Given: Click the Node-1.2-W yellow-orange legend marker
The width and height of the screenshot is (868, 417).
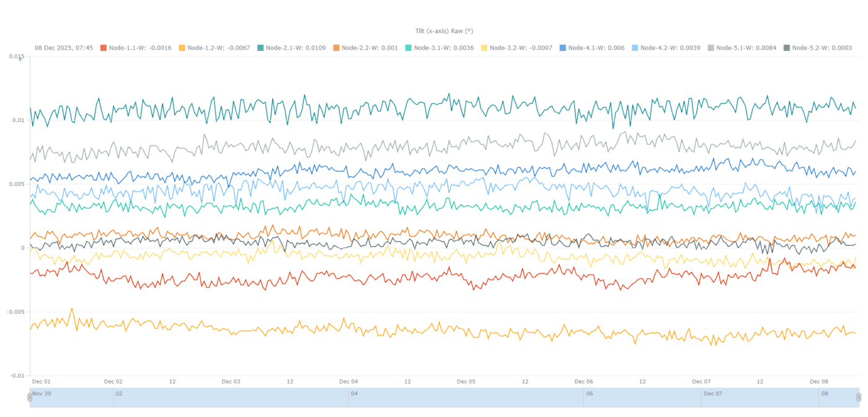Looking at the screenshot, I should [x=182, y=48].
